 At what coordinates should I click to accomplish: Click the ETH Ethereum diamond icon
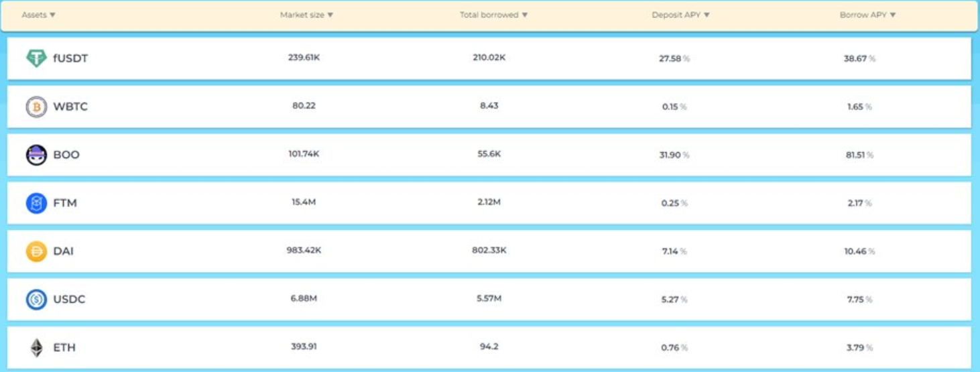tap(36, 348)
